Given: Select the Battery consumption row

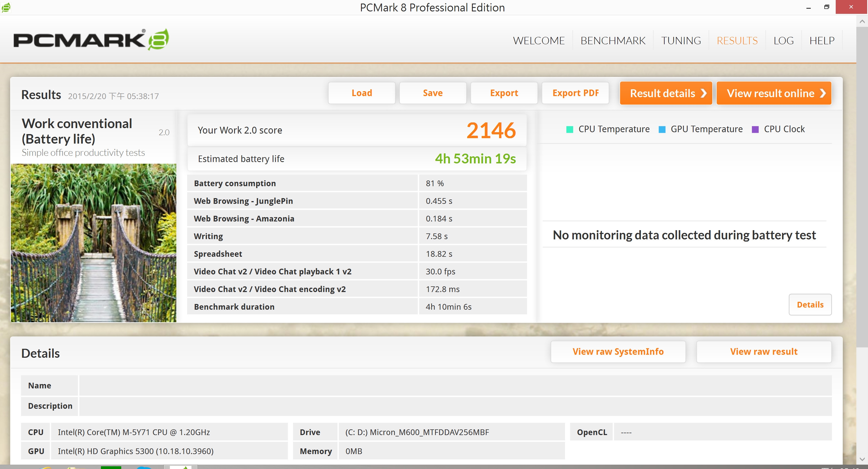Looking at the screenshot, I should pos(357,183).
